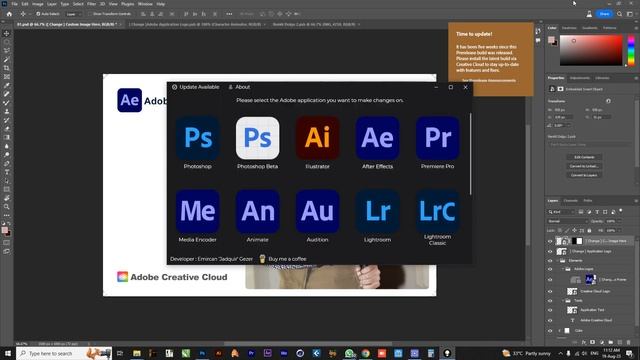
Task: Hide the Texts group layer
Action: pos(550,301)
